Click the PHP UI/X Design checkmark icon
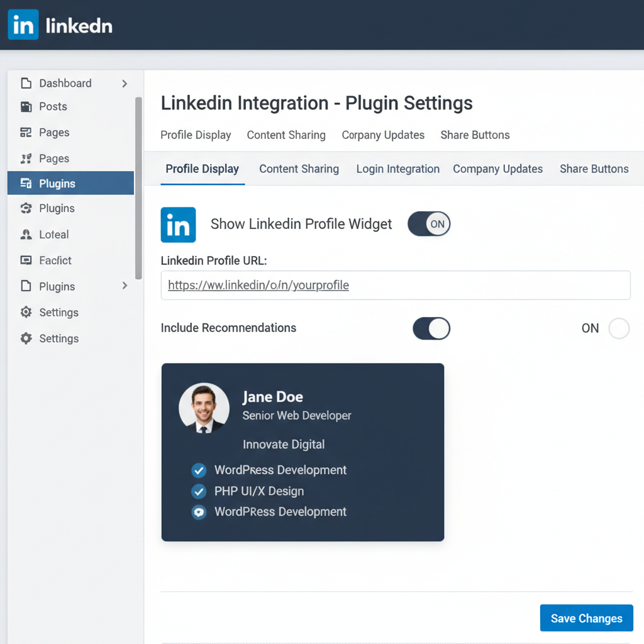The image size is (644, 644). 199,491
